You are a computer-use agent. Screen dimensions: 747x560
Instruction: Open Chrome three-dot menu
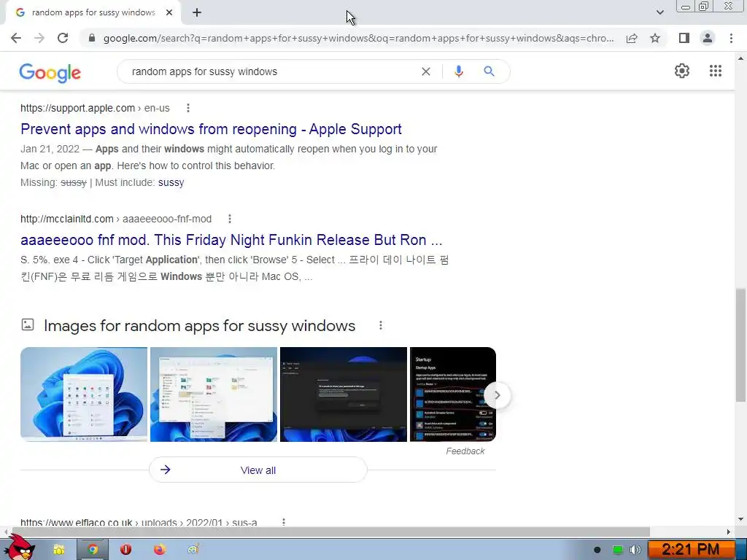pos(731,38)
